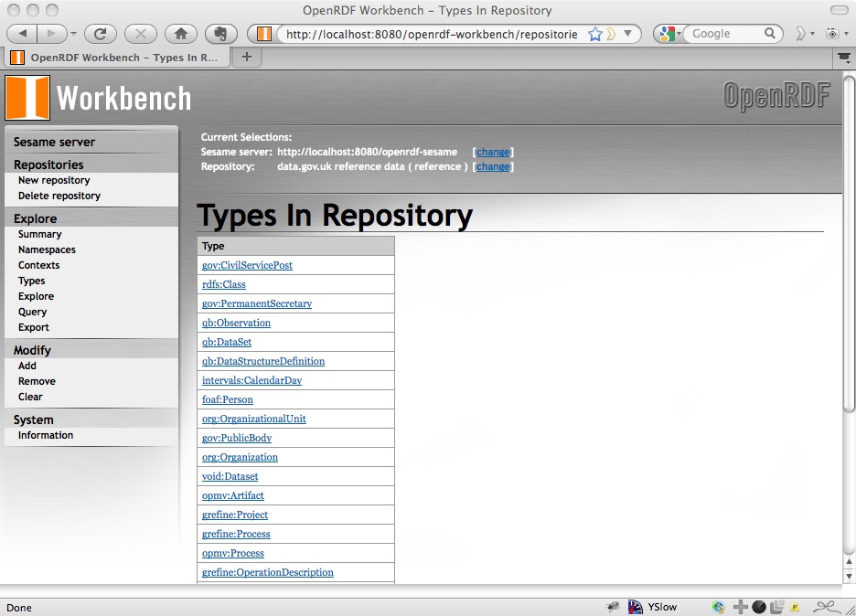
Task: Open grefine:OperationDescription type link
Action: 267,572
